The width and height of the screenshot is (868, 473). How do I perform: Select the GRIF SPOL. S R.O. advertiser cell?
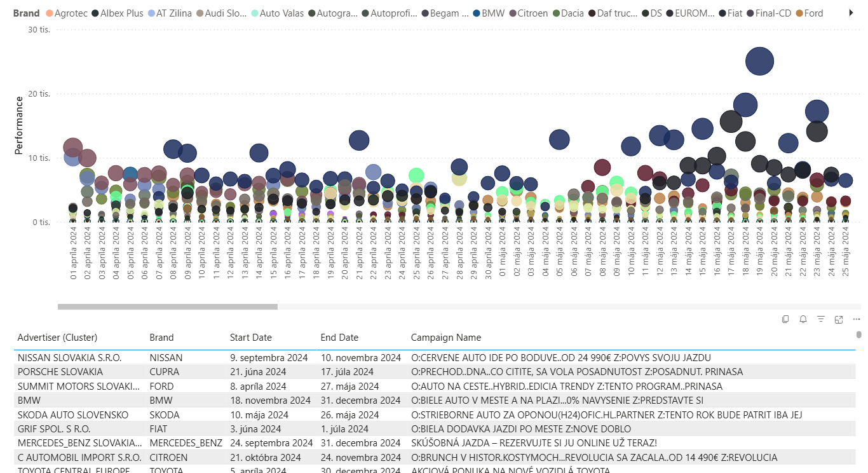coord(54,429)
